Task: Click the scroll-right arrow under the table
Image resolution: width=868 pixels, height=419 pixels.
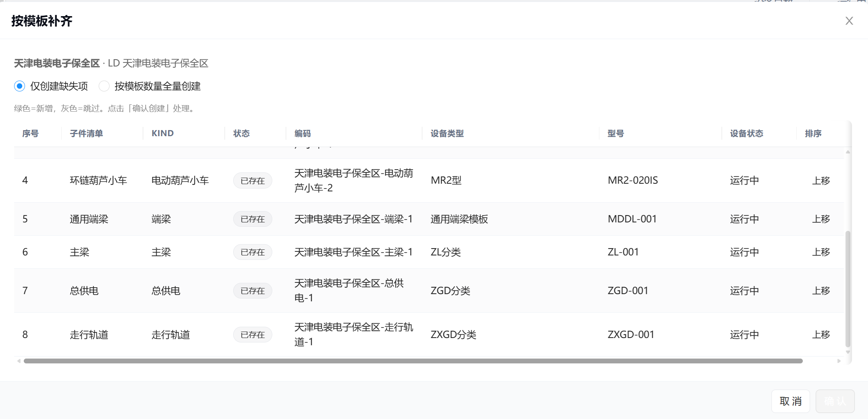Action: (x=839, y=361)
